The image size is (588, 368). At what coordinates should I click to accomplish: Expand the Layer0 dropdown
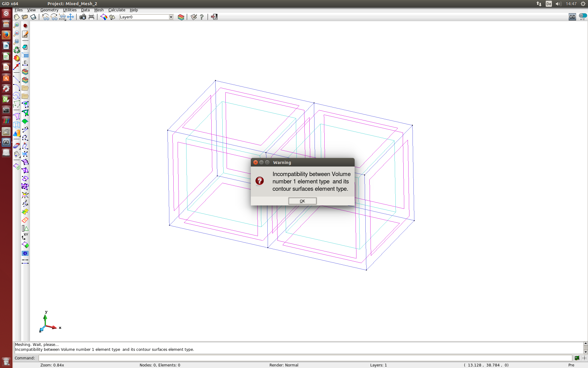(171, 17)
